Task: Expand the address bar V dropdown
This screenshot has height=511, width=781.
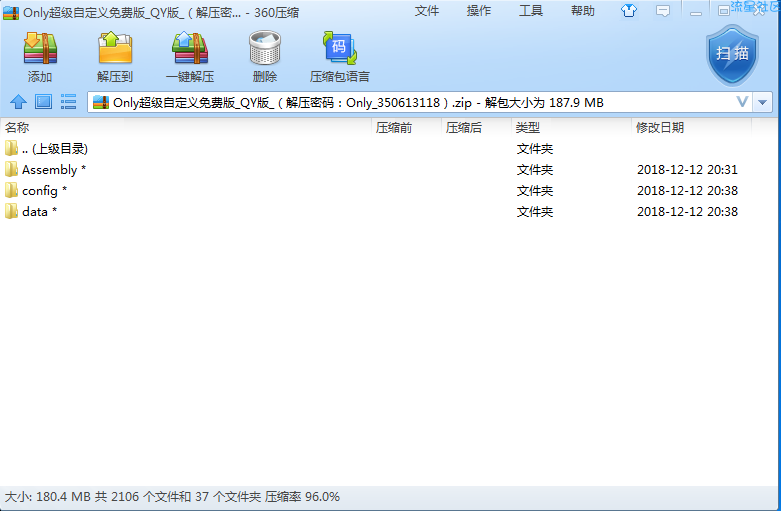Action: pyautogui.click(x=742, y=102)
